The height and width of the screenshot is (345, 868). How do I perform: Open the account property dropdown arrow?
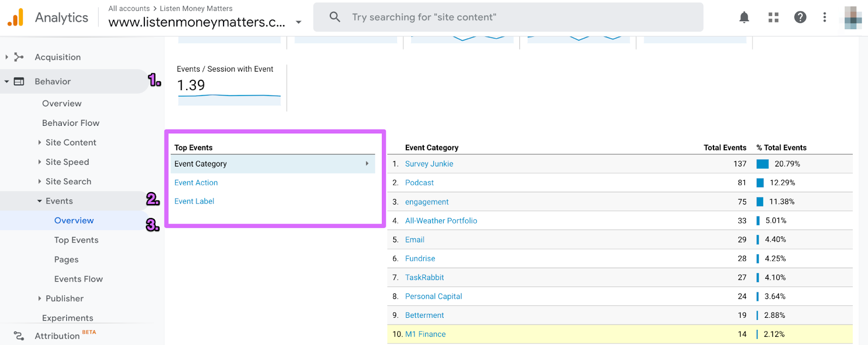tap(298, 23)
